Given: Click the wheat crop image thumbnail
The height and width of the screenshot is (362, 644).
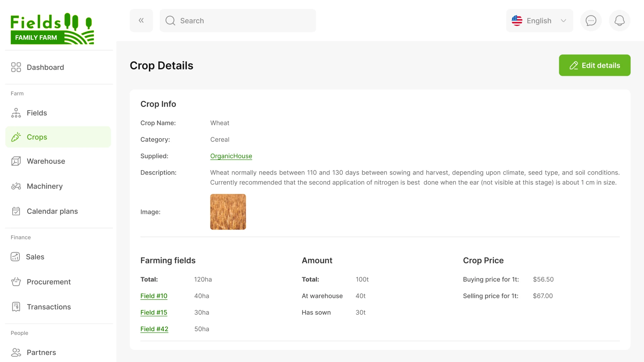Looking at the screenshot, I should [x=228, y=212].
